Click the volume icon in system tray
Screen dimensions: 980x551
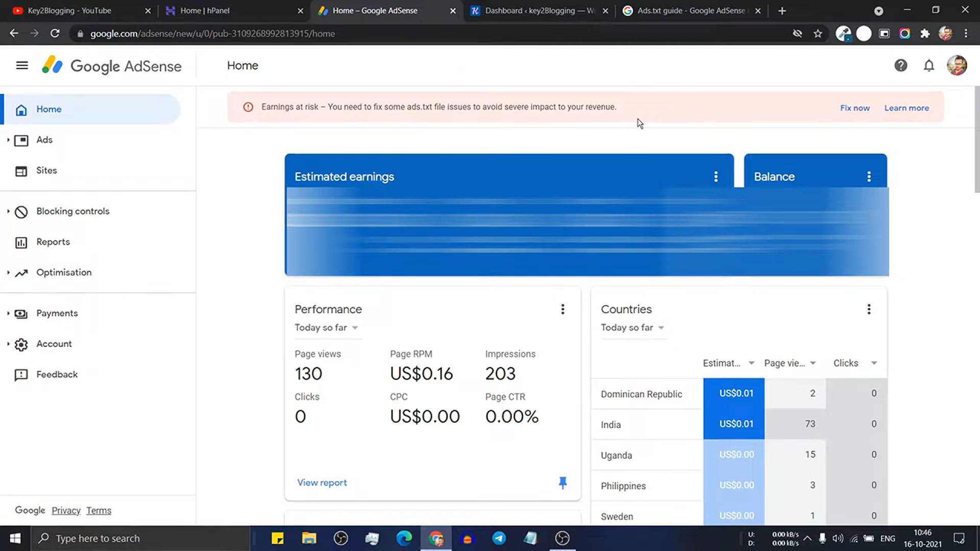[838, 538]
